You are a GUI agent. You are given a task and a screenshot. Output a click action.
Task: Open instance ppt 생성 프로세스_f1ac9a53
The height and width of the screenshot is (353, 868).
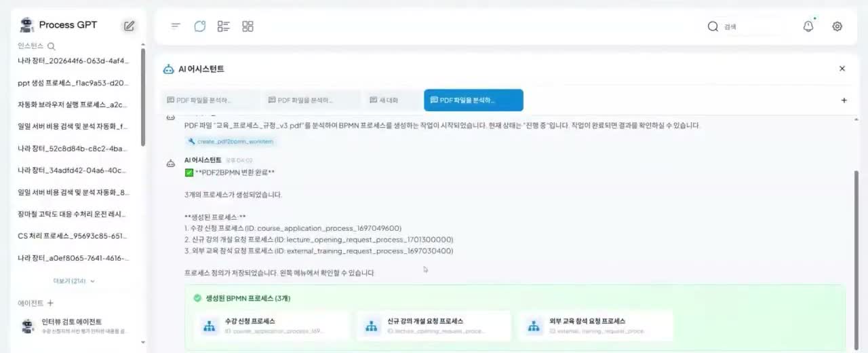click(x=73, y=83)
